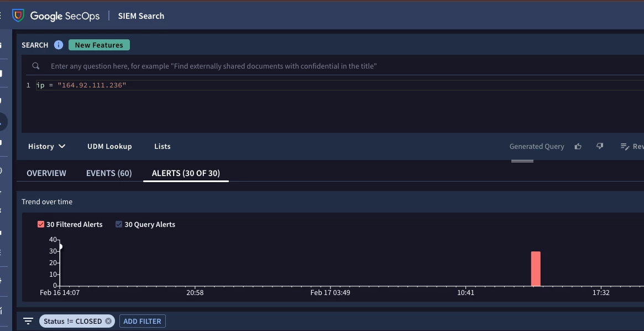
Task: Click the Feb 16 14:07 axis label
Action: [x=60, y=293]
